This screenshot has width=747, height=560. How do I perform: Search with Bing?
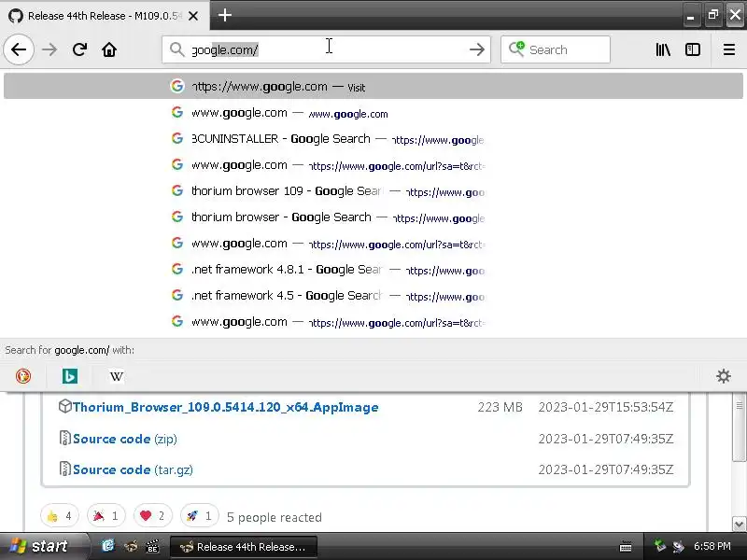[x=69, y=376]
